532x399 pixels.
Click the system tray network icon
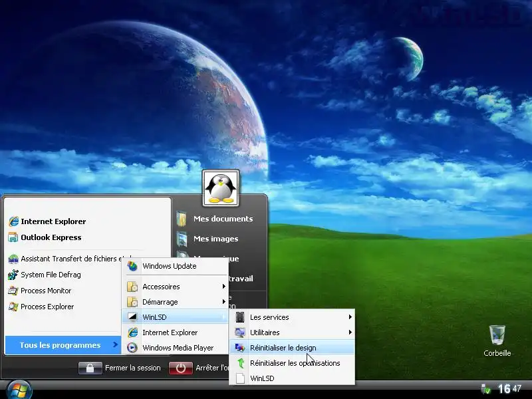tap(486, 389)
